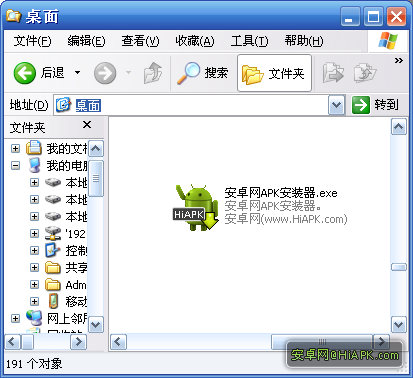413x378 pixels.
Task: Select the 共享 shared folder icon
Action: click(53, 267)
